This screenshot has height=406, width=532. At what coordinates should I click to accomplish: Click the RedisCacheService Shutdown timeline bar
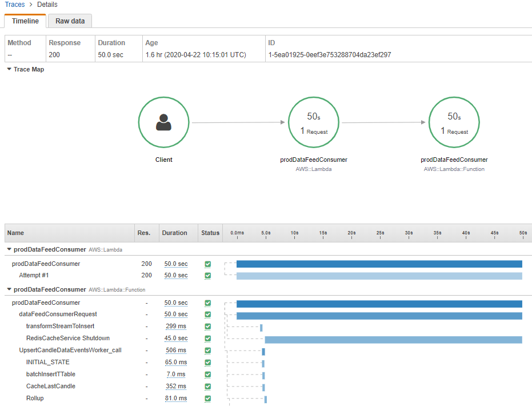[x=394, y=340]
